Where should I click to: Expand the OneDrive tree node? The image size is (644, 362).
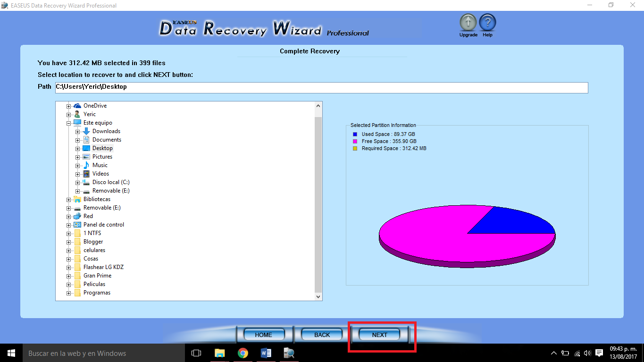pyautogui.click(x=69, y=106)
